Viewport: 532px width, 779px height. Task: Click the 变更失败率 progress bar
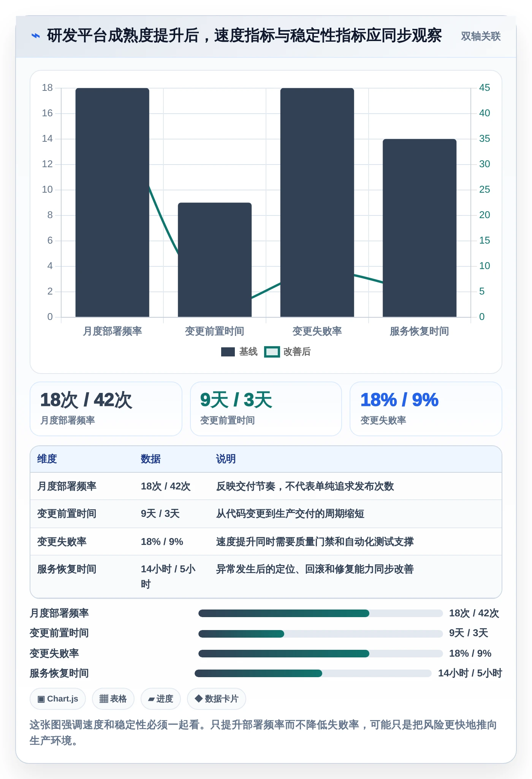click(321, 654)
